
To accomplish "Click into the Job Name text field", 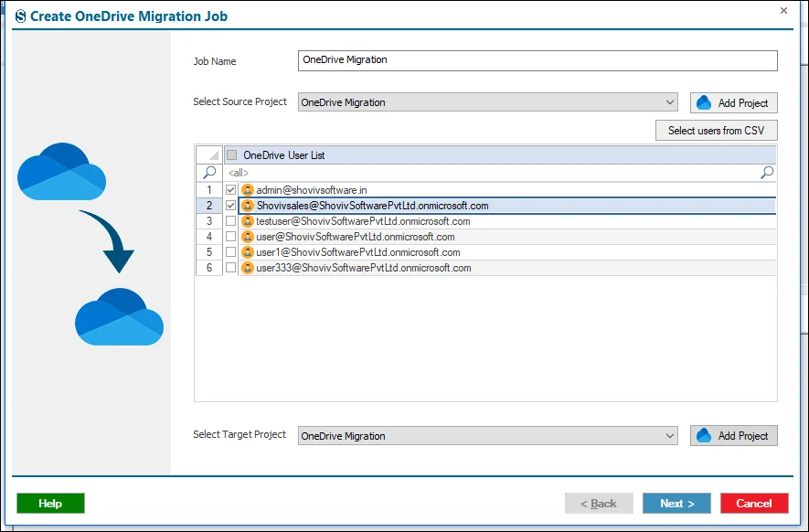I will pos(538,60).
